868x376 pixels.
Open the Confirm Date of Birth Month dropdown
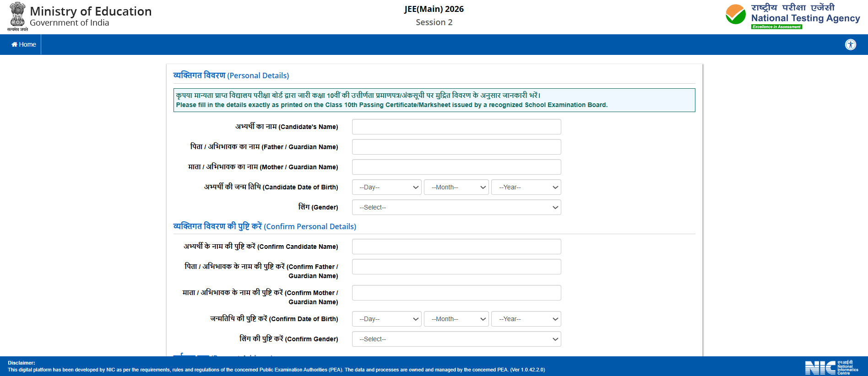pyautogui.click(x=456, y=319)
